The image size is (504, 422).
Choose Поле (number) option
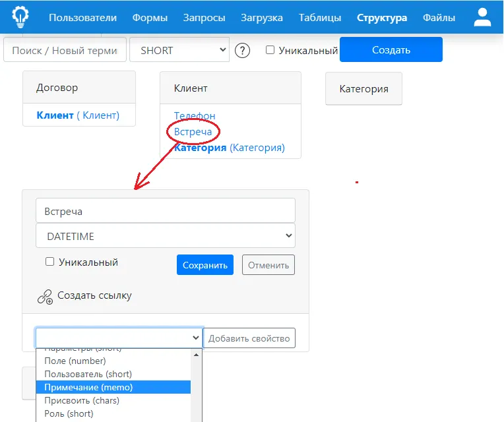tap(113, 361)
